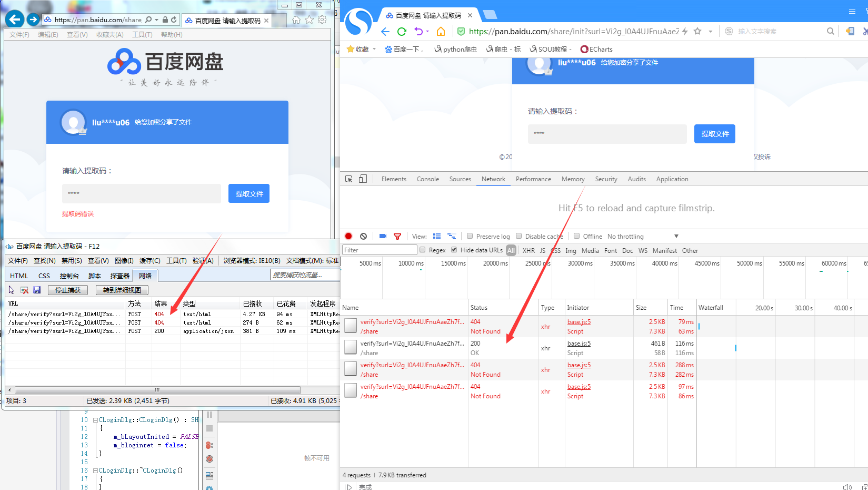
Task: Open 文档模式 menu in F12 tools
Action: click(312, 260)
